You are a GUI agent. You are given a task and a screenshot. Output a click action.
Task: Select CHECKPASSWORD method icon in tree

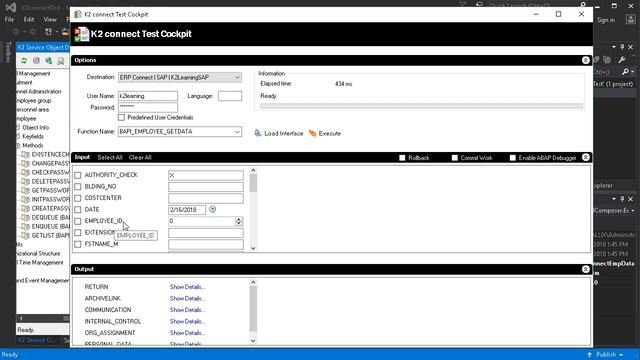[25, 173]
